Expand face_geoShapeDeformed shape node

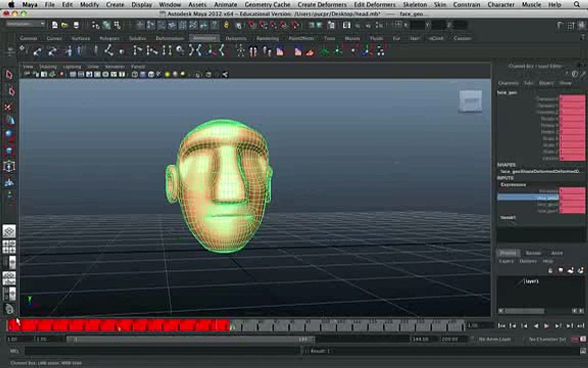(541, 171)
